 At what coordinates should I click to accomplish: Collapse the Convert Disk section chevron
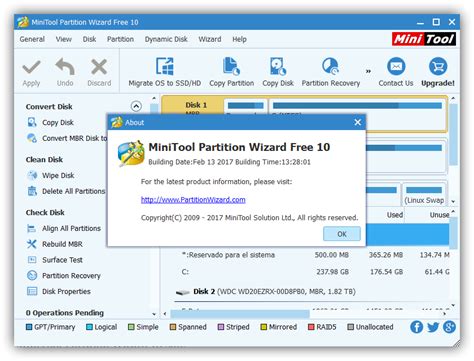(136, 106)
